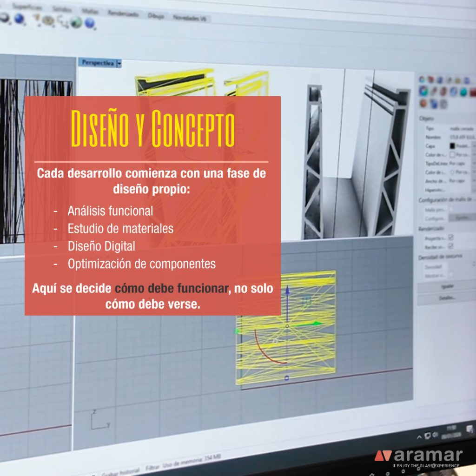Viewport: 476px width, 476px height.
Task: Click the Nombre value field
Action: pyautogui.click(x=463, y=137)
